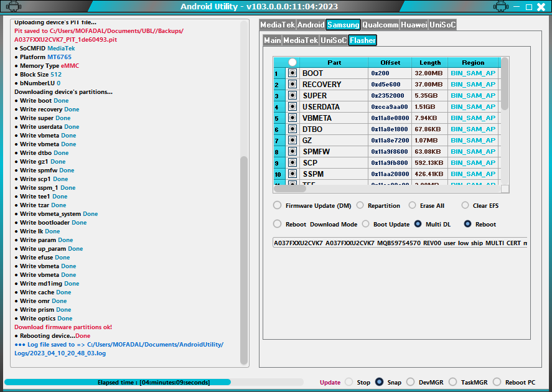Image resolution: width=552 pixels, height=392 pixels.
Task: Open the Main sub-tab
Action: click(273, 40)
